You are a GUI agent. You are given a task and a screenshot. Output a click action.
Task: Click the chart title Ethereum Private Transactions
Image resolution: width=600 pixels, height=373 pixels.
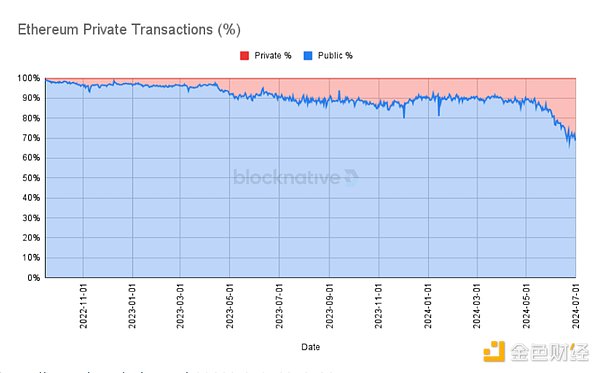(x=129, y=30)
